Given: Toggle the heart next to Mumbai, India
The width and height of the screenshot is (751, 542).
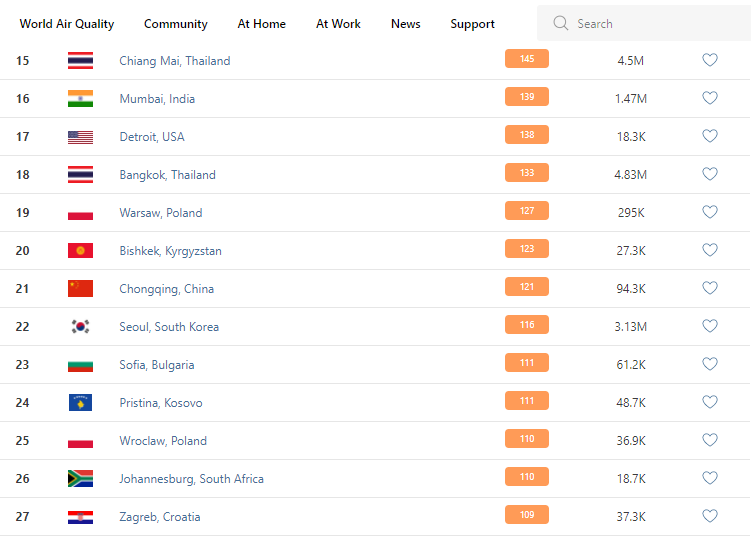Looking at the screenshot, I should tap(710, 98).
